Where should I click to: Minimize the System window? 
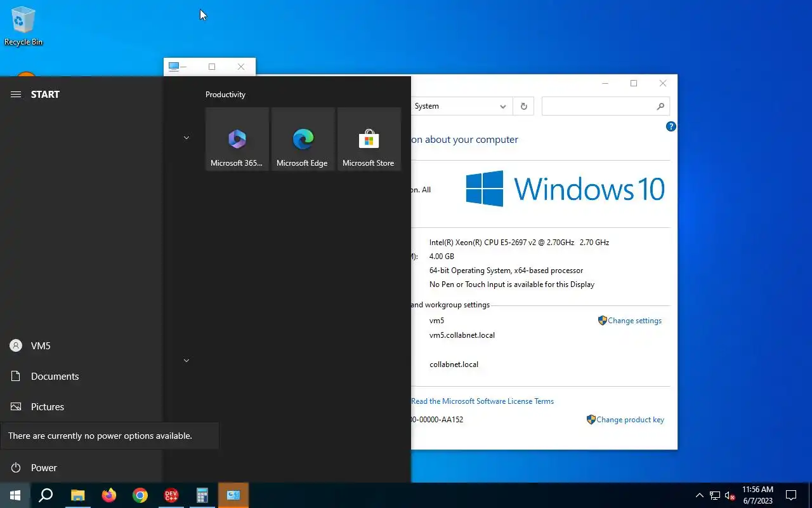pyautogui.click(x=605, y=83)
